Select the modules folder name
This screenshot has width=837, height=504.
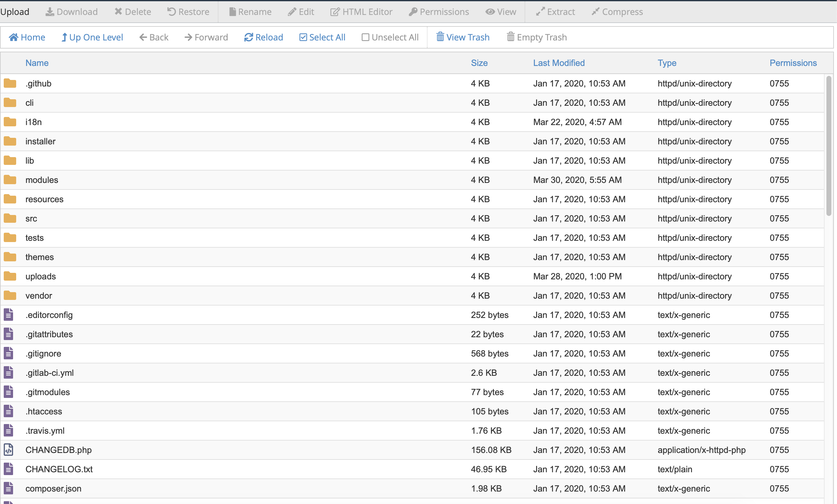click(x=42, y=180)
